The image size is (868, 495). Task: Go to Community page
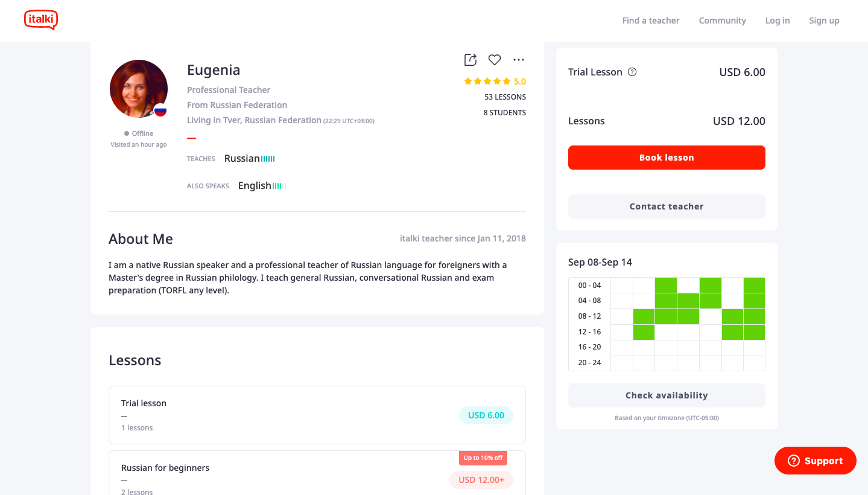[x=722, y=21]
